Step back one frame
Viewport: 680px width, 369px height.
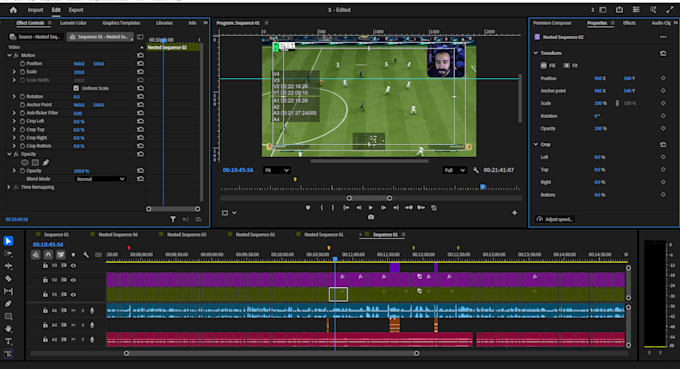(x=359, y=208)
